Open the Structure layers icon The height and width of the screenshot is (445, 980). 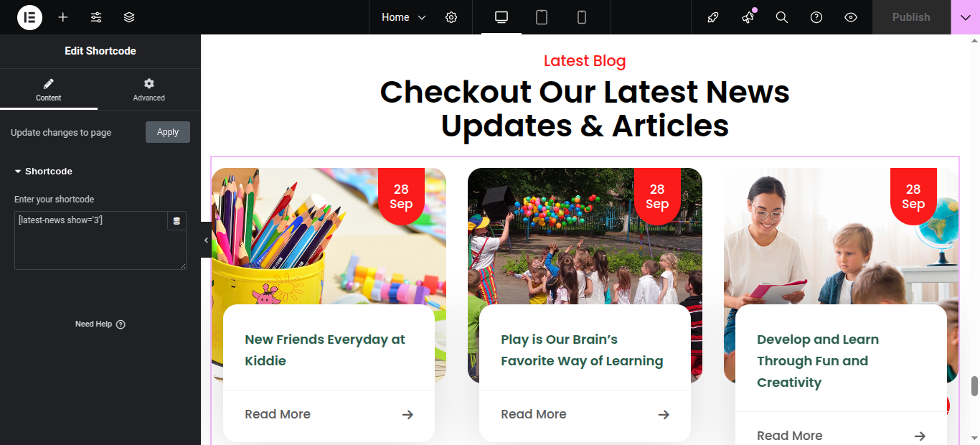pyautogui.click(x=129, y=17)
